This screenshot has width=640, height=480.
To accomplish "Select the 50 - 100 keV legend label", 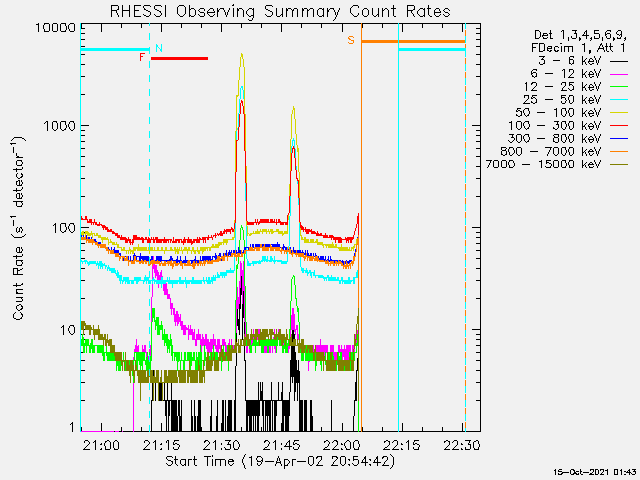I will coord(558,113).
